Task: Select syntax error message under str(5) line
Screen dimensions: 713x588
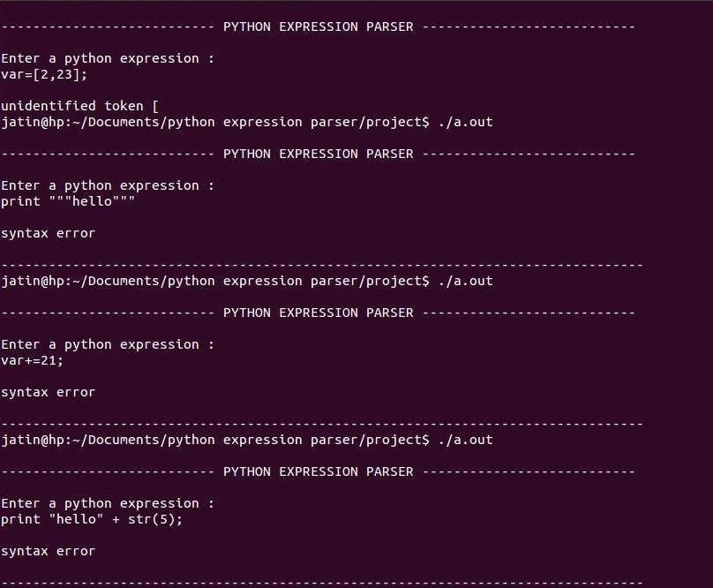Action: 48,551
